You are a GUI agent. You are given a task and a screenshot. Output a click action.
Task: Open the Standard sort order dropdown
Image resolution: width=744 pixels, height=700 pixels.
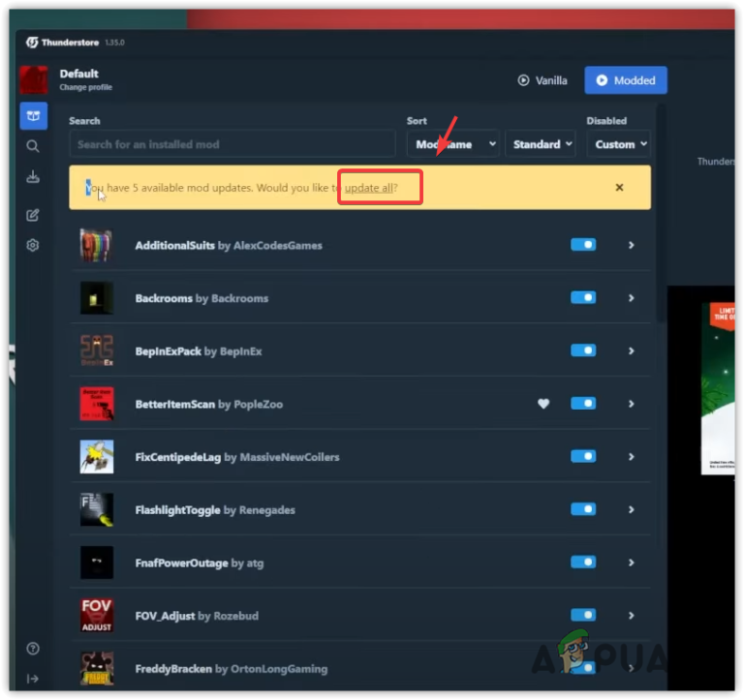[x=541, y=143]
